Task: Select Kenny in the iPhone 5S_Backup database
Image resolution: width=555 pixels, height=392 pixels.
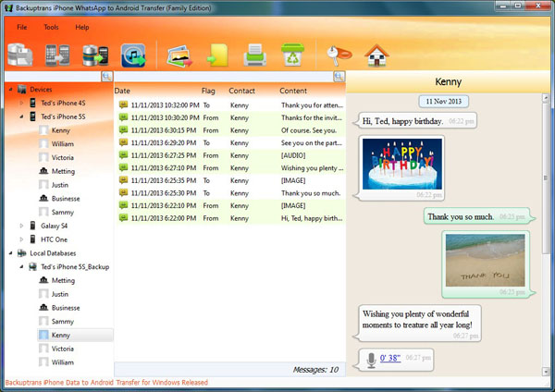Action: pyautogui.click(x=60, y=335)
